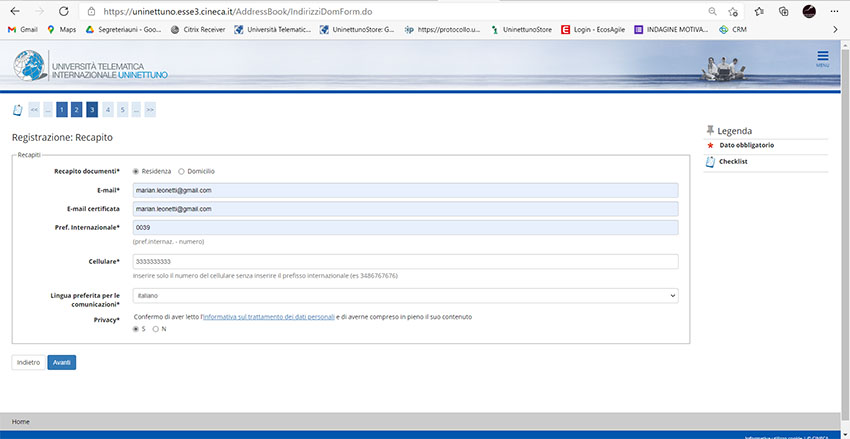This screenshot has width=850, height=439.
Task: Open browser collections icon in toolbar
Action: pos(784,11)
